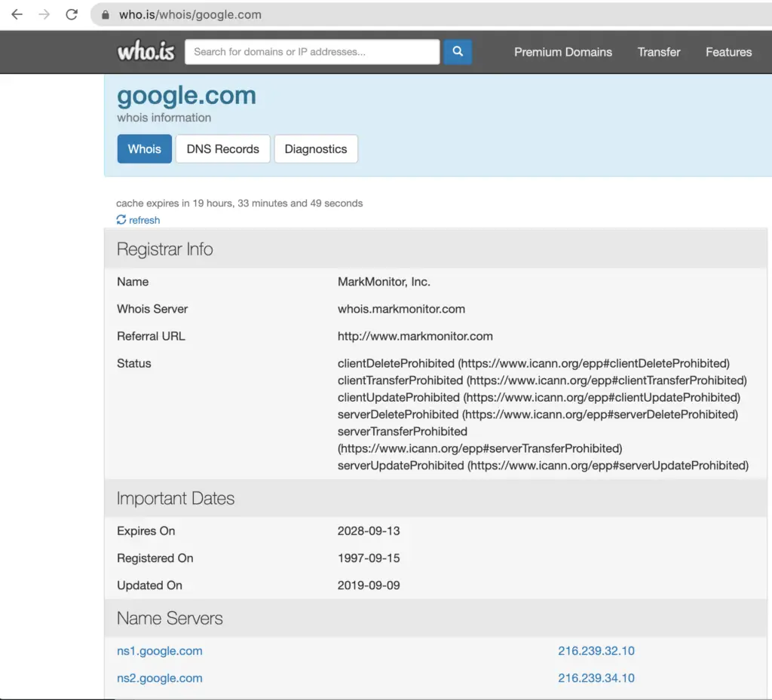Click the padlock icon in the address bar
Viewport: 772px width, 700px height.
pos(106,15)
